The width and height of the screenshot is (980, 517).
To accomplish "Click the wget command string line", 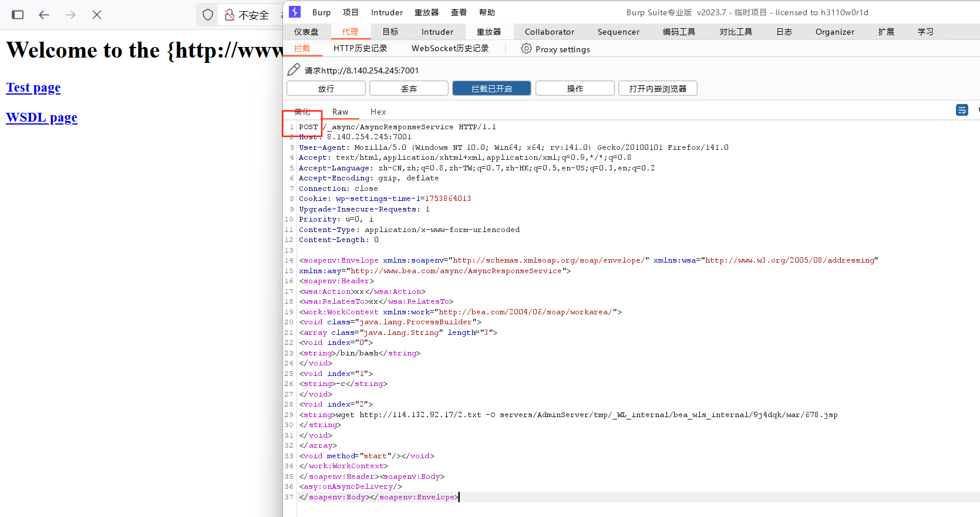I will click(568, 415).
